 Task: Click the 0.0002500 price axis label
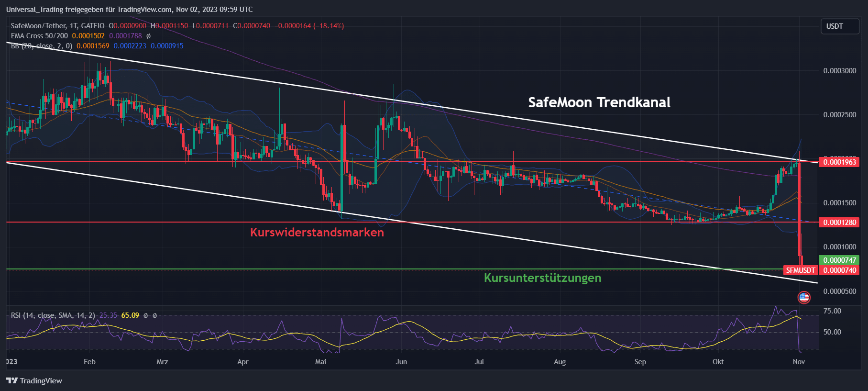pyautogui.click(x=840, y=115)
